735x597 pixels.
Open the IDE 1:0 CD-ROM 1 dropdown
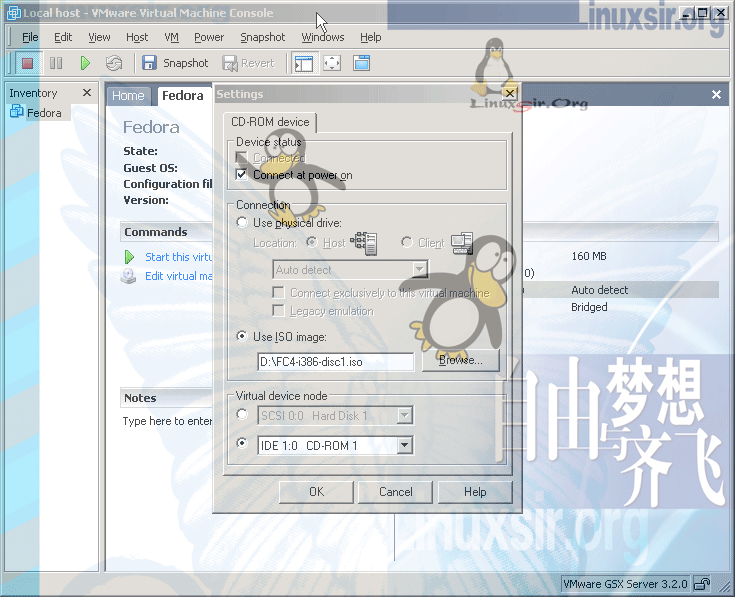tap(405, 445)
